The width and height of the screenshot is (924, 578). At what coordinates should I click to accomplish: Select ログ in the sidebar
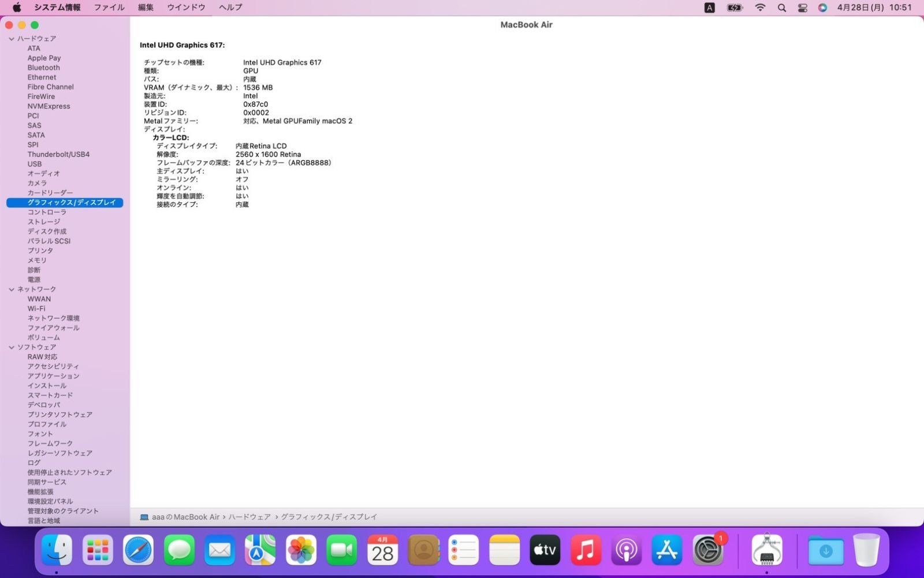[33, 462]
